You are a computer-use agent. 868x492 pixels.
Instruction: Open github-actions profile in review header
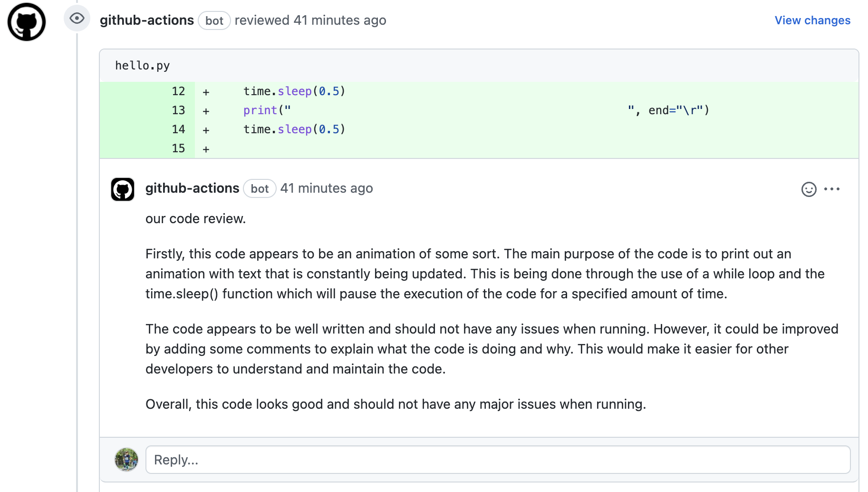[147, 20]
